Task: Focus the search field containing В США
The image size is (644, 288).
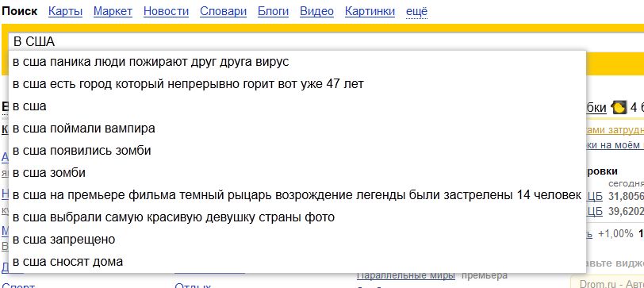Action: [x=326, y=41]
